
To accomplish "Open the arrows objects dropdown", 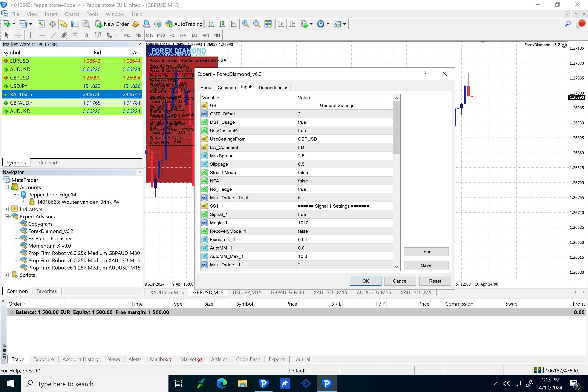I will coord(116,35).
